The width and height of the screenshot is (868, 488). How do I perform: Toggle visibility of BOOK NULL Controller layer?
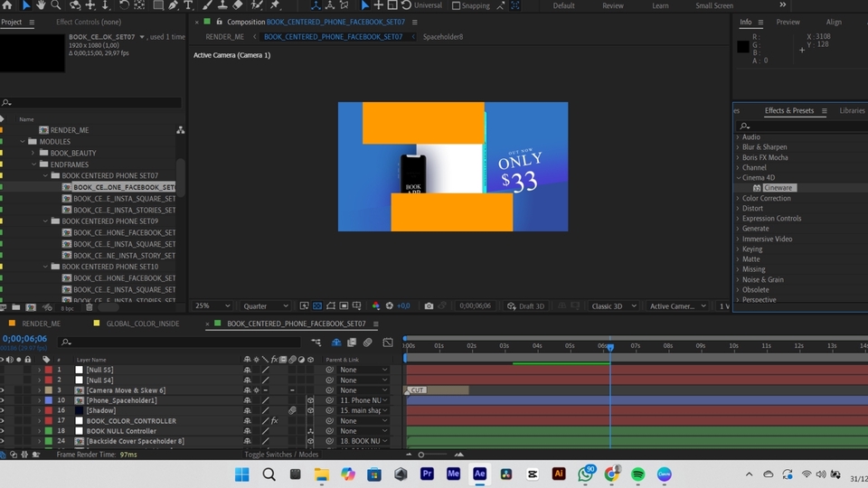(x=2, y=431)
